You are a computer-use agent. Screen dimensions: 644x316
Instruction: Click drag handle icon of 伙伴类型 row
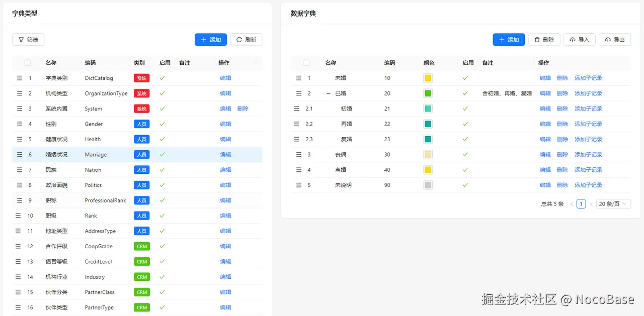tap(18, 307)
